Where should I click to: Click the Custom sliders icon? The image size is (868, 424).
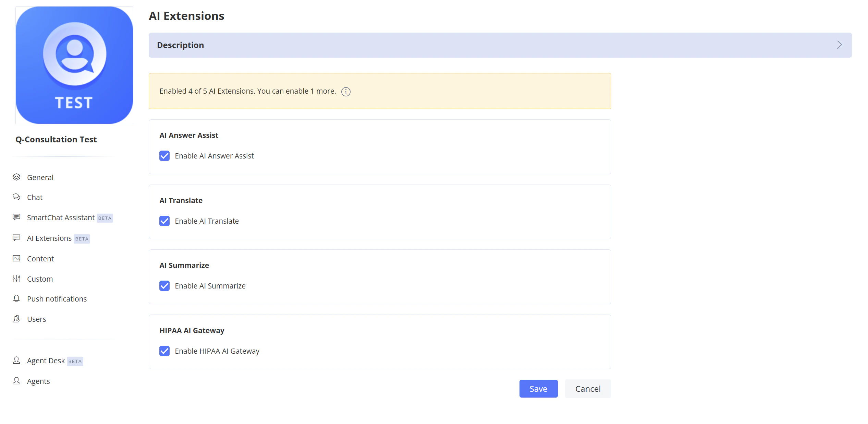16,279
